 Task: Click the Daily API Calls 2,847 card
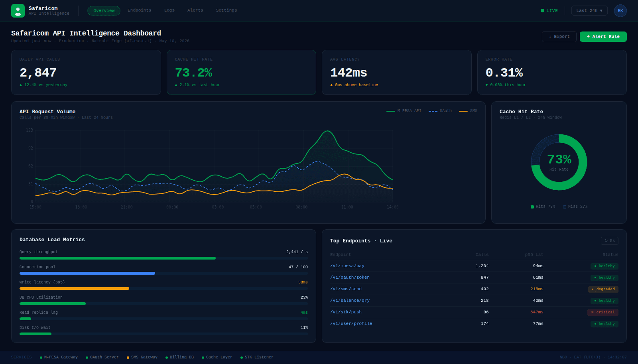click(86, 72)
